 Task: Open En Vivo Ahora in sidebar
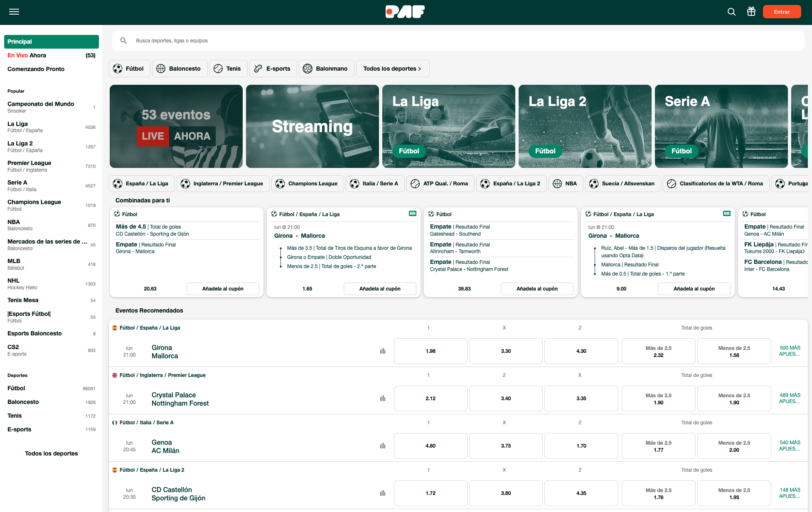[x=52, y=55]
